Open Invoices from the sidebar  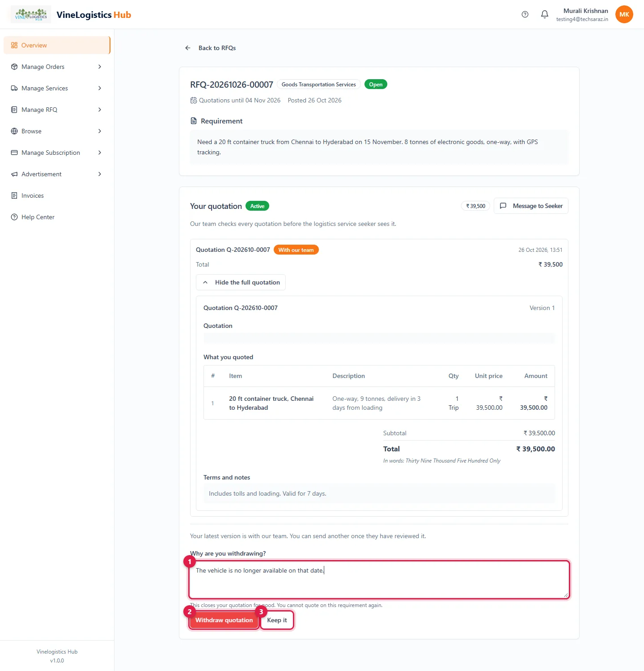click(57, 195)
